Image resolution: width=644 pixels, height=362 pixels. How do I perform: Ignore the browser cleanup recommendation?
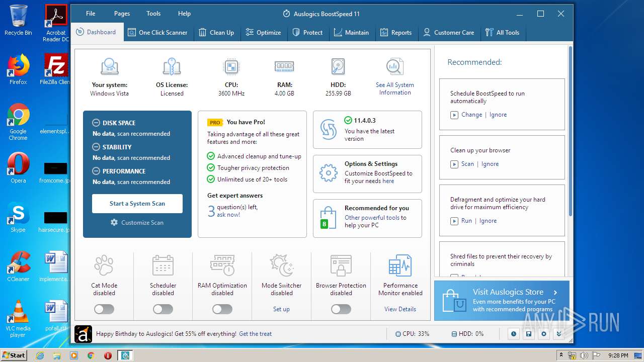tap(490, 164)
